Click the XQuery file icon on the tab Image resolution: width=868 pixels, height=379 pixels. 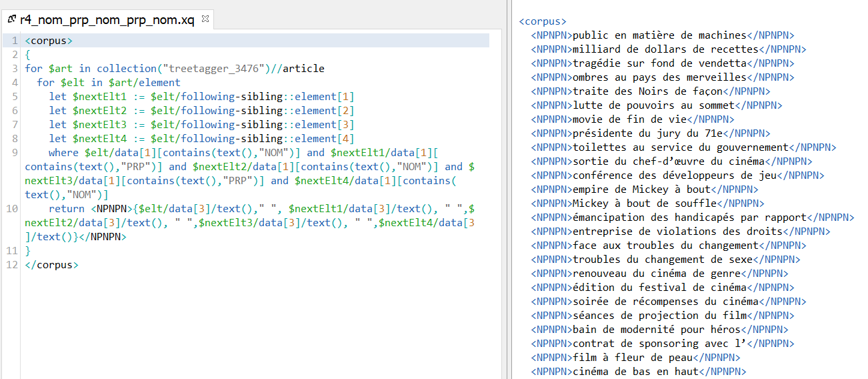[11, 19]
